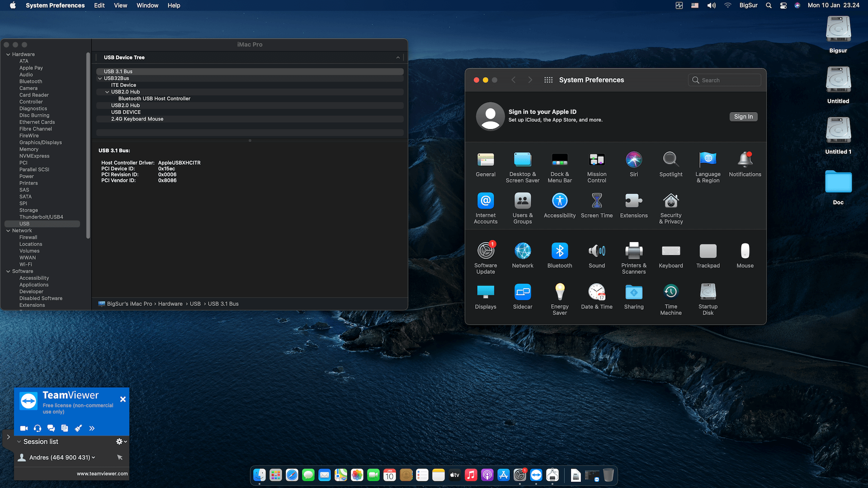Open the TeamViewer chat icon
The image size is (868, 488).
point(51,428)
